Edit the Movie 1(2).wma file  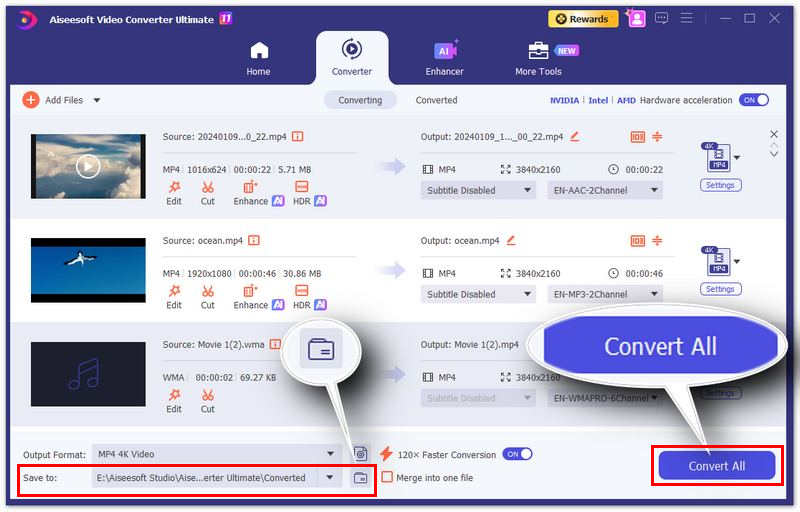[174, 401]
